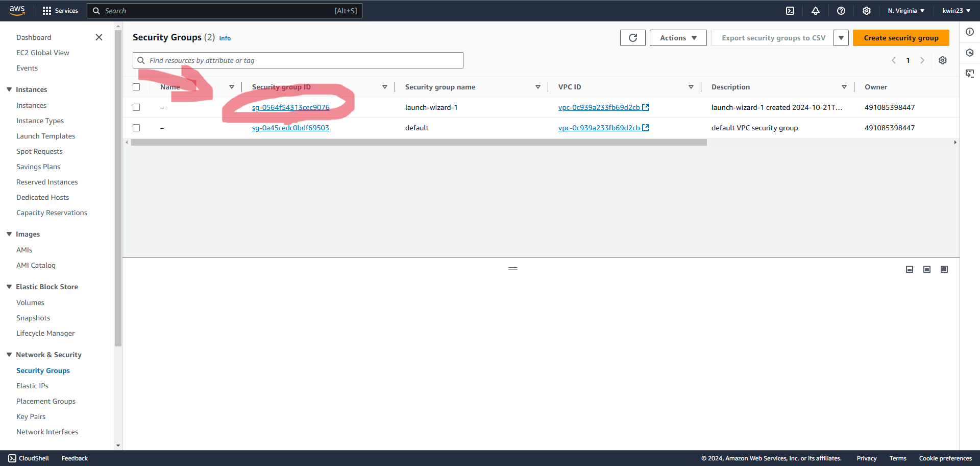Image resolution: width=980 pixels, height=466 pixels.
Task: Collapse the Instances sidebar section
Action: tap(9, 89)
